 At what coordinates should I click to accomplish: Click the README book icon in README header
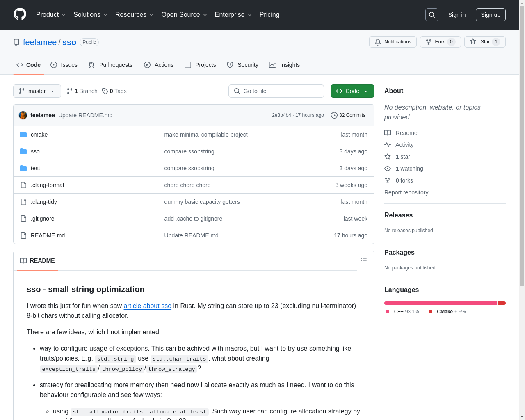coord(23,261)
